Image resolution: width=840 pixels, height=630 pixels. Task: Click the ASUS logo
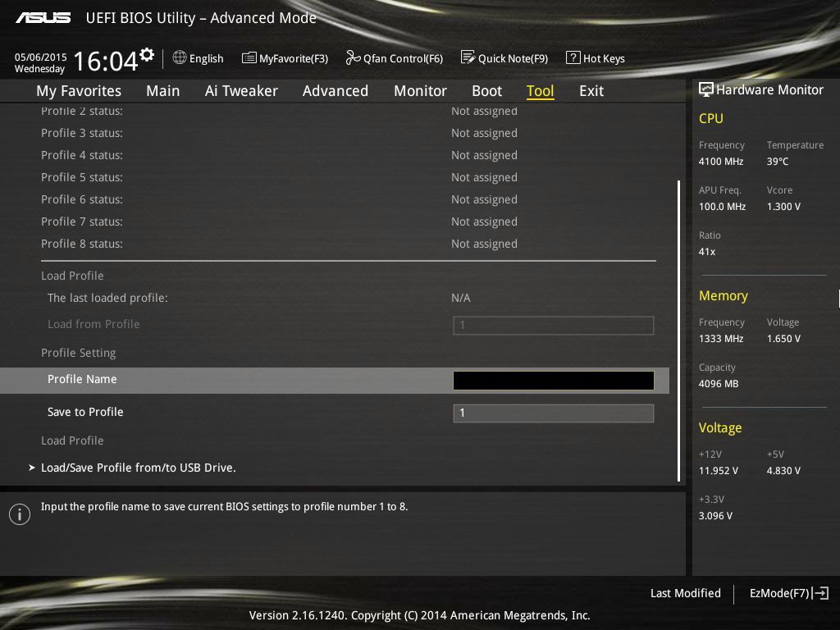click(43, 18)
